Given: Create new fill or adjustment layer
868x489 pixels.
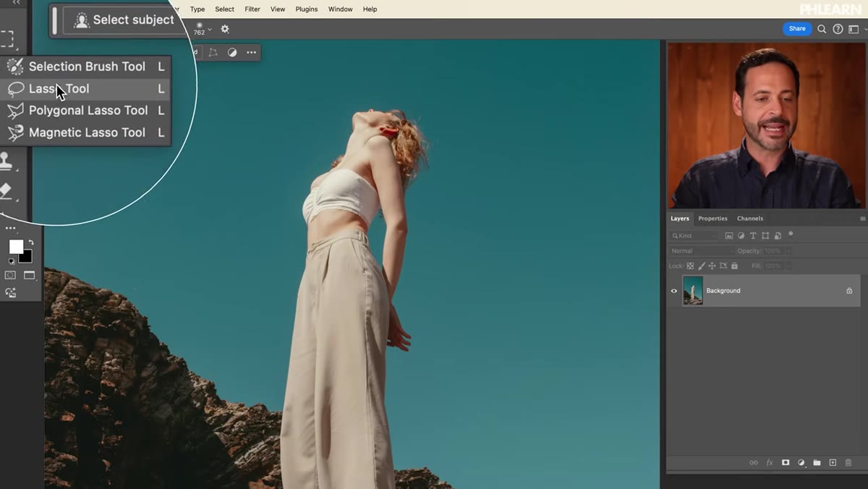Looking at the screenshot, I should pyautogui.click(x=801, y=463).
